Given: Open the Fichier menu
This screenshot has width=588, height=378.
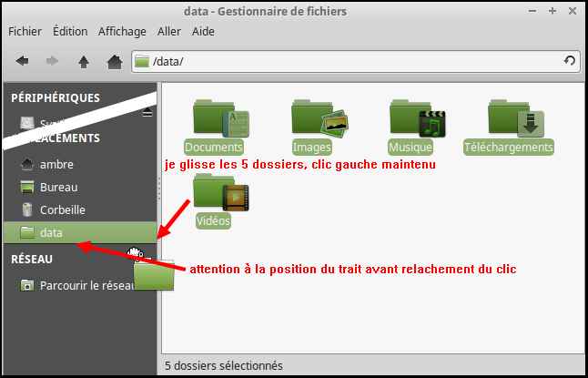Looking at the screenshot, I should (x=25, y=32).
